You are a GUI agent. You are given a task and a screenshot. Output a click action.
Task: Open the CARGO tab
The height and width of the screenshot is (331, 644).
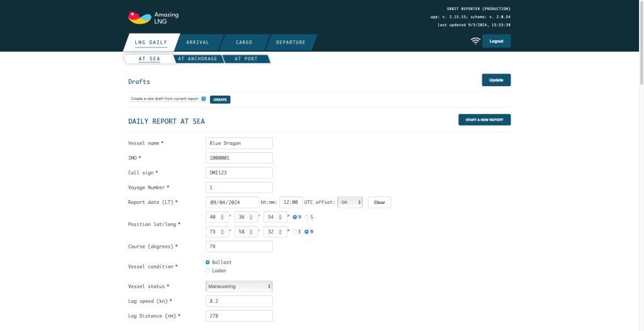click(244, 42)
